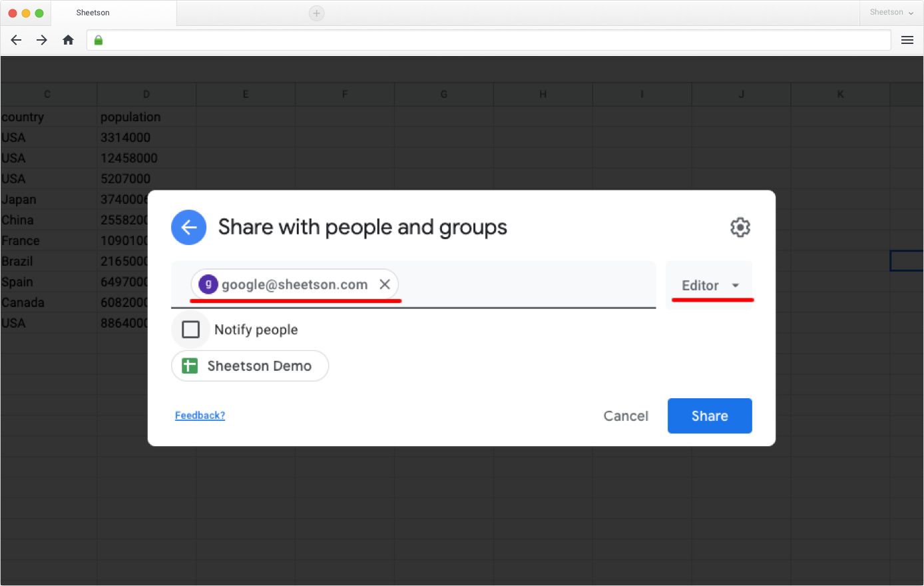Click the purple avatar on email chip
This screenshot has height=586, width=924.
point(208,284)
